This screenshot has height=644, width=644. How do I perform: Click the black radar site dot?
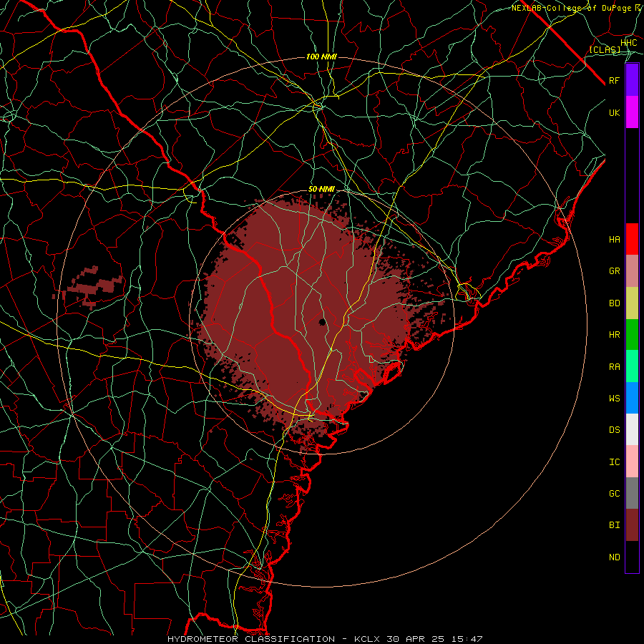323,322
